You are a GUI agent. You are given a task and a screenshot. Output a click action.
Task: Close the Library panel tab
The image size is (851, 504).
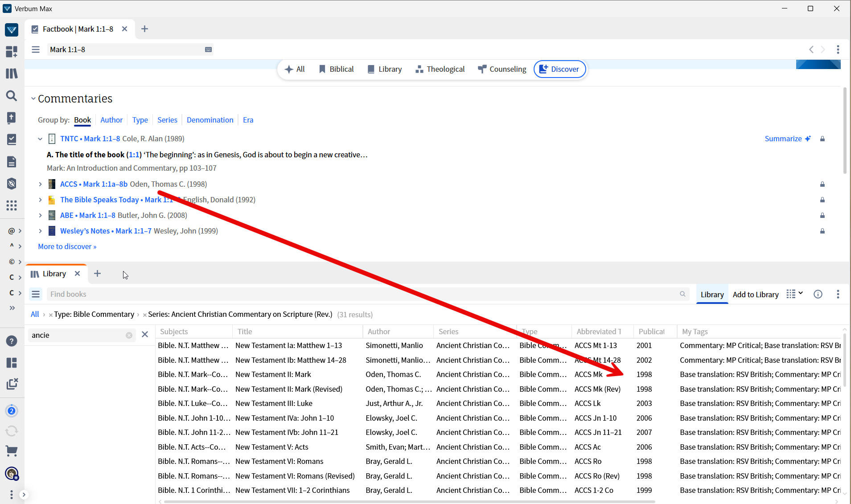tap(78, 274)
